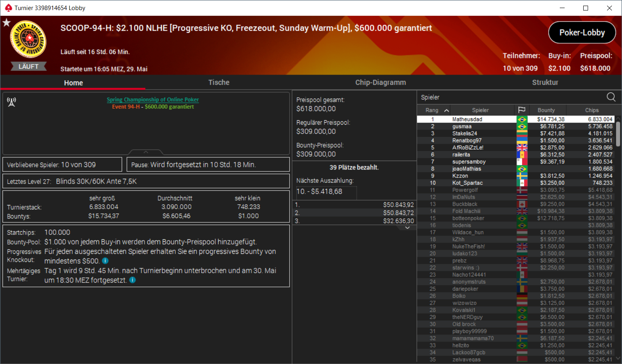Screen dimensions: 622x364
Task: Click Matheusdad's Brazil flag
Action: tap(522, 119)
